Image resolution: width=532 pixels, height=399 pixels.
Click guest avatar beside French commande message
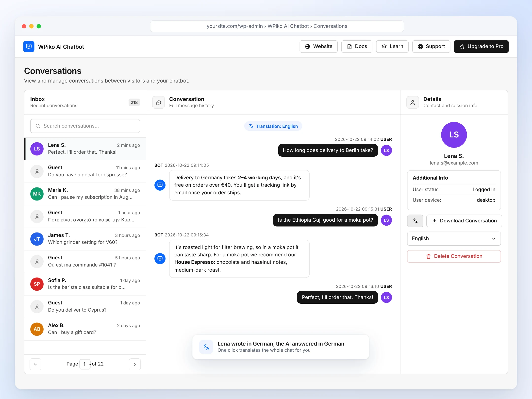(x=37, y=262)
